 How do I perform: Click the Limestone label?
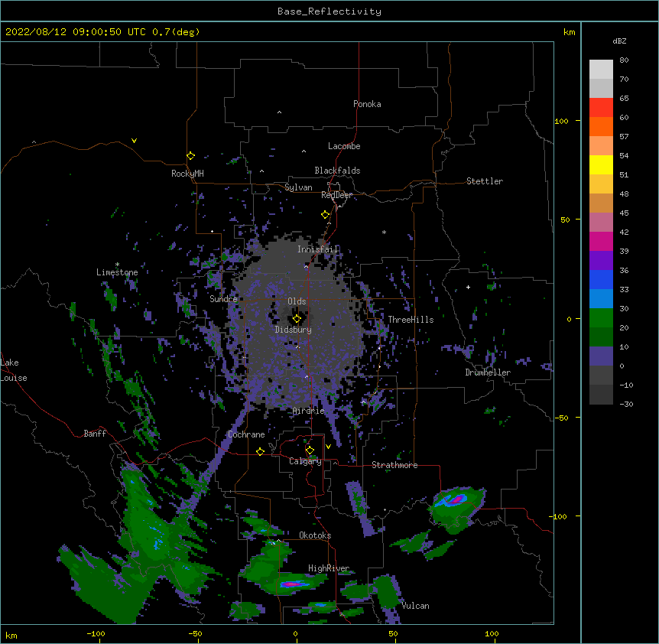click(117, 272)
